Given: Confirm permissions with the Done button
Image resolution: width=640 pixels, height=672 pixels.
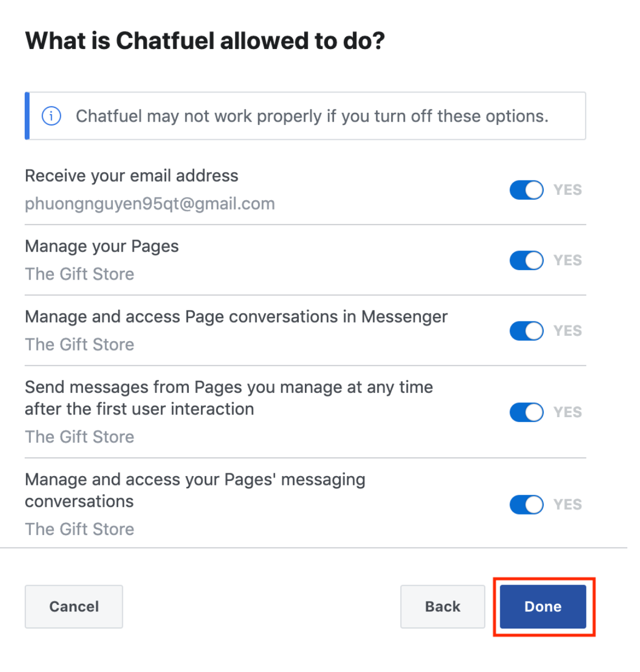Looking at the screenshot, I should (x=543, y=607).
